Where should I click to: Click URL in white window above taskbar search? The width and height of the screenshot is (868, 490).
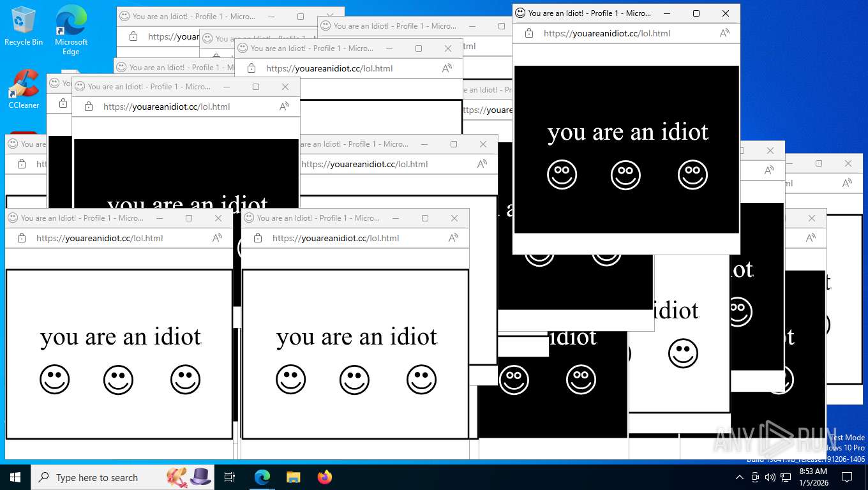point(100,238)
